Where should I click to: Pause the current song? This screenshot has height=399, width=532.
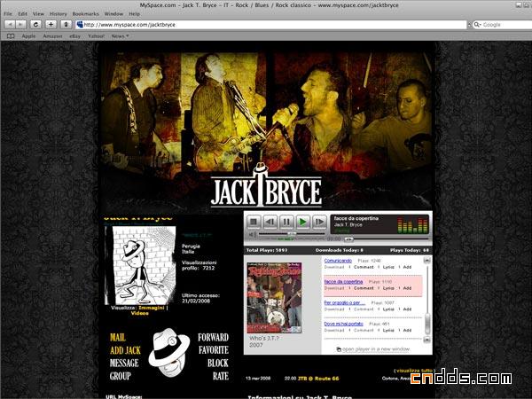286,223
